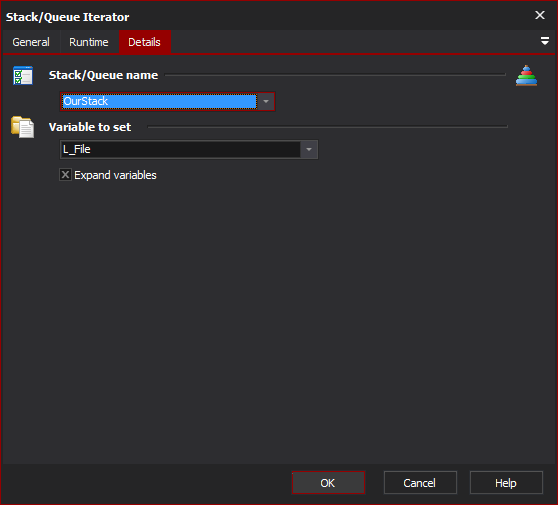Screen dimensions: 558x505
Task: Switch to the General tab
Action: [x=31, y=42]
